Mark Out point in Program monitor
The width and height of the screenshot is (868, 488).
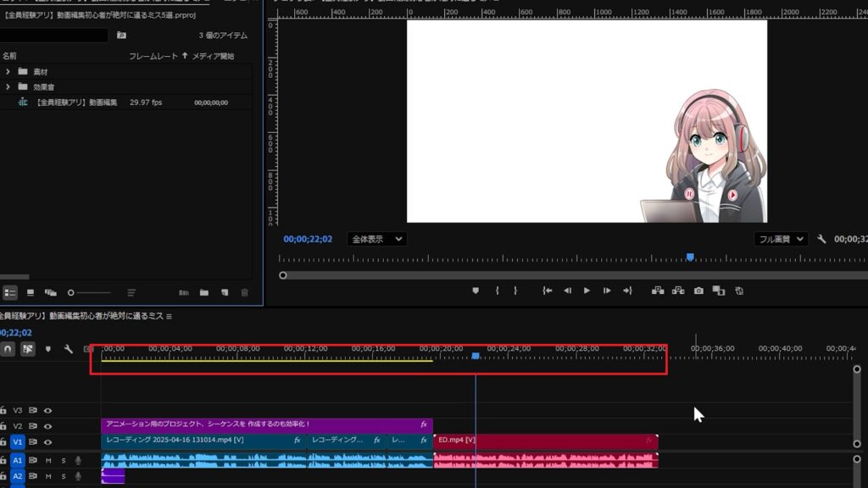point(515,291)
